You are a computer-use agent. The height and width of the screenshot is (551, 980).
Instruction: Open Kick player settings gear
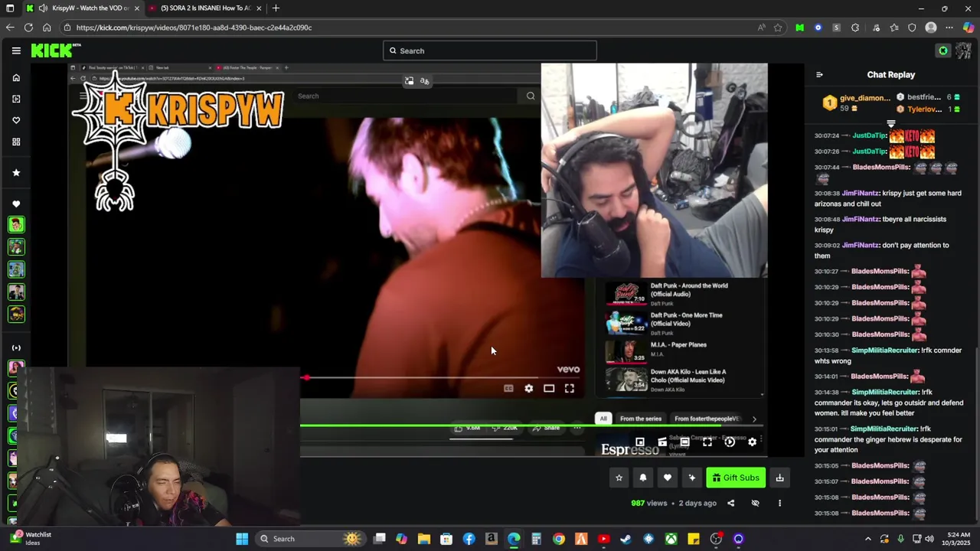pos(752,442)
